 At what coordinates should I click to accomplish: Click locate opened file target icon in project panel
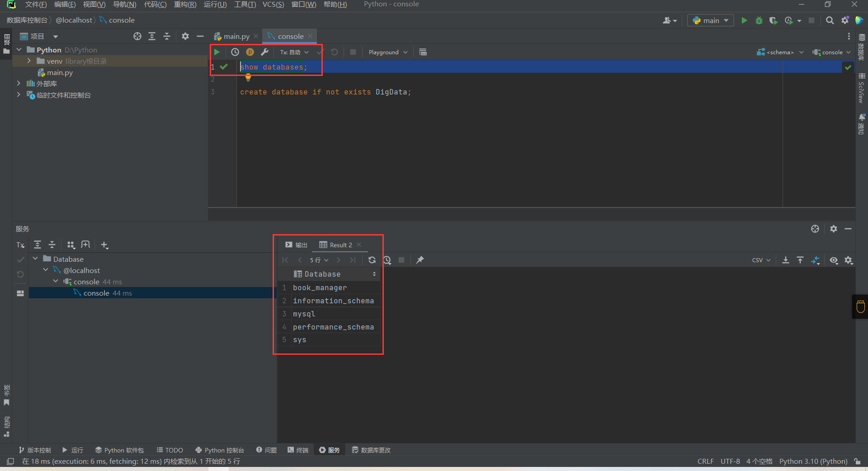pos(137,36)
